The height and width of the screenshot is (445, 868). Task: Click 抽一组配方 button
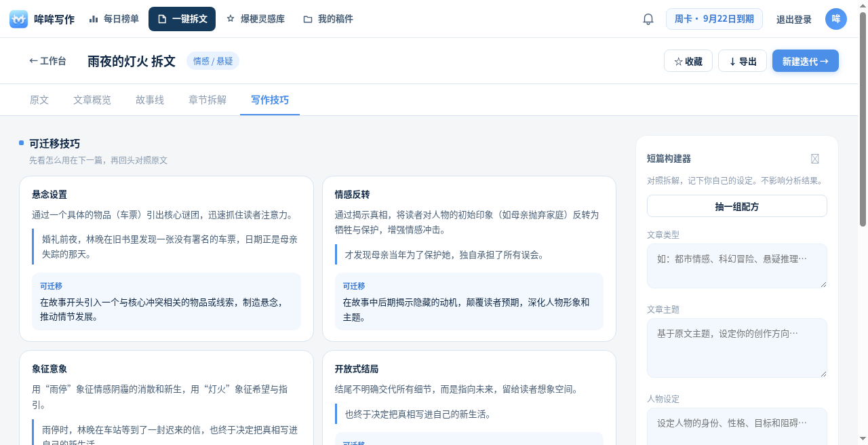point(737,206)
